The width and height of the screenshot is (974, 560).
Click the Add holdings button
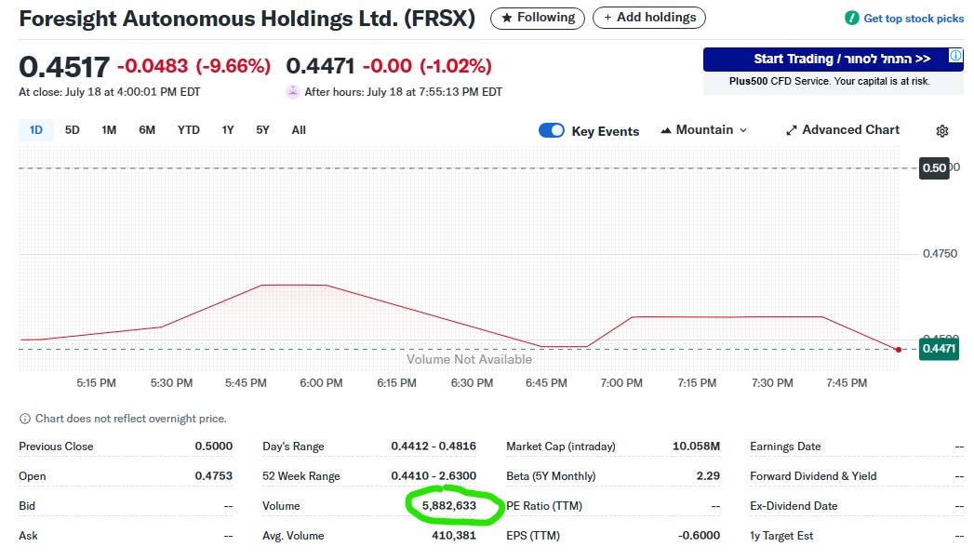click(x=649, y=18)
